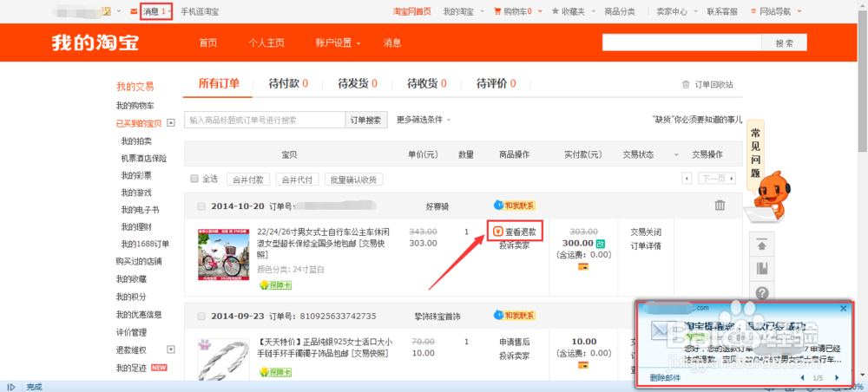The width and height of the screenshot is (868, 392).
Task: Open seller shop 好赛骑
Action: click(x=437, y=206)
